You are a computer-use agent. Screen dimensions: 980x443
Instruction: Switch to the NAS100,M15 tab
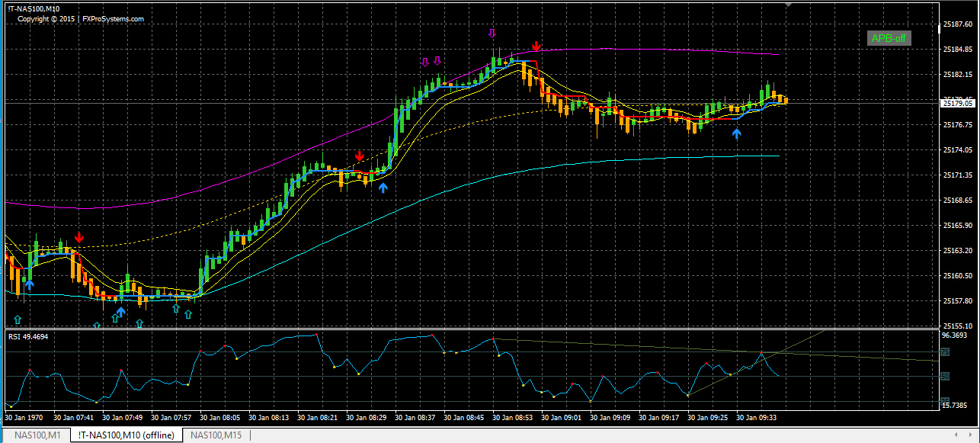216,435
